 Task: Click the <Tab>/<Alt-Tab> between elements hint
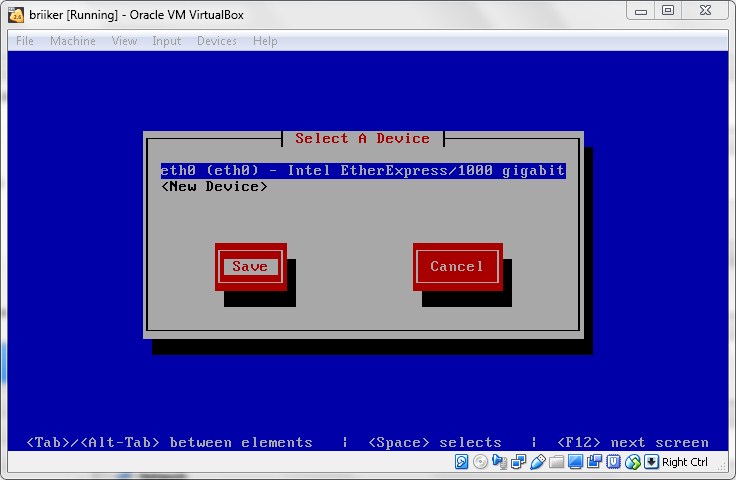coord(169,442)
